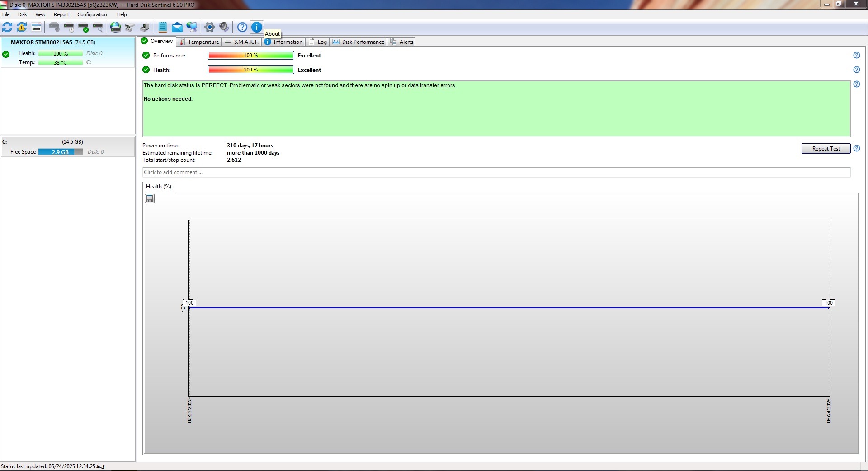Image resolution: width=868 pixels, height=471 pixels.
Task: Click the 'No actions needed.' status text
Action: pos(168,99)
